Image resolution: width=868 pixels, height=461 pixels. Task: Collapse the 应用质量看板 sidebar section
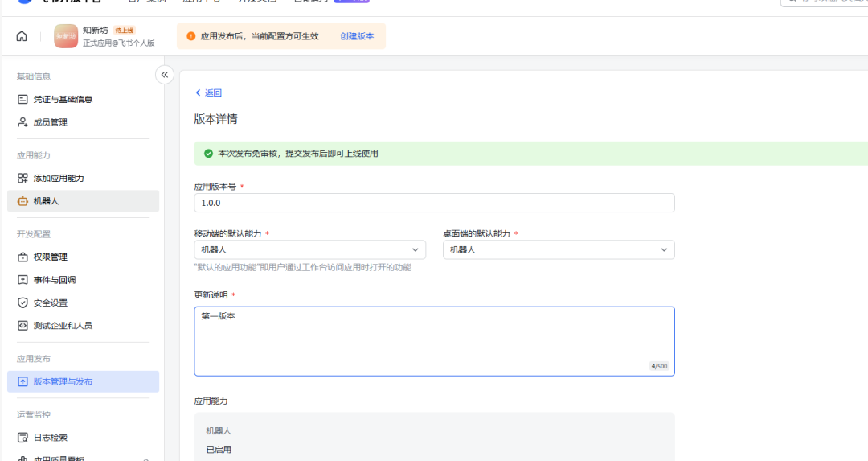[x=145, y=458]
